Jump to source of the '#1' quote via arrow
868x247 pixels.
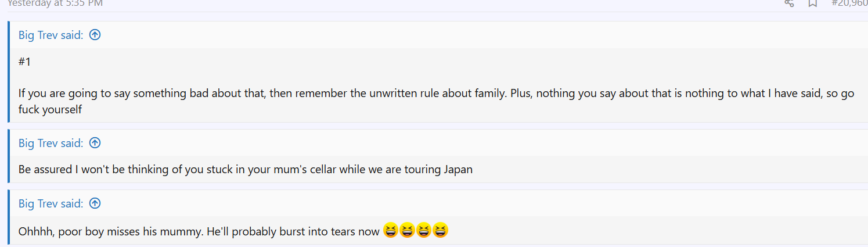[x=95, y=35]
